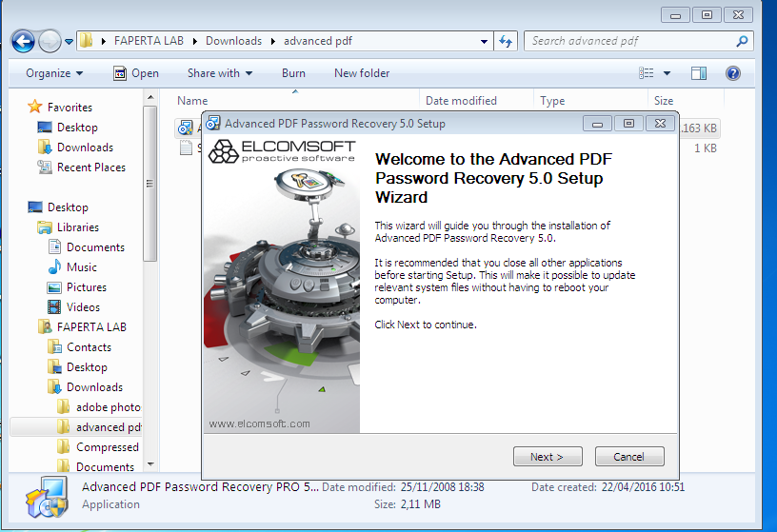Cancel the Advanced PDF Password Recovery setup
Viewport: 777px width, 532px height.
coord(629,456)
